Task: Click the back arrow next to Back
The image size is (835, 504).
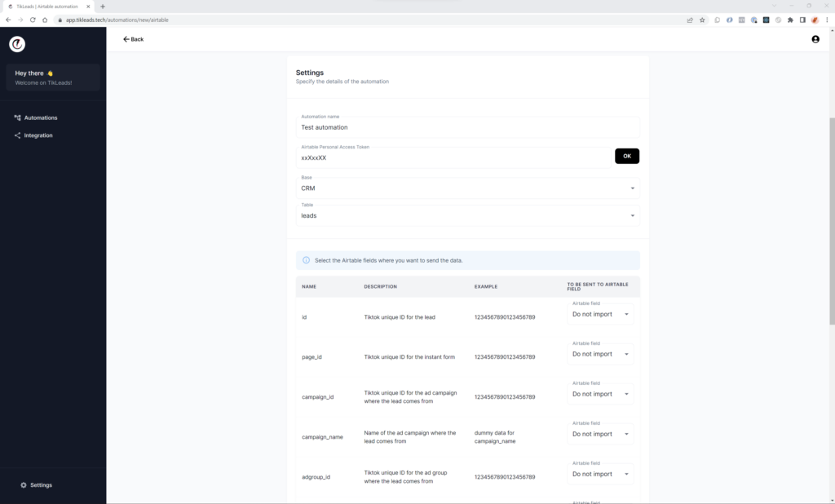Action: click(125, 38)
